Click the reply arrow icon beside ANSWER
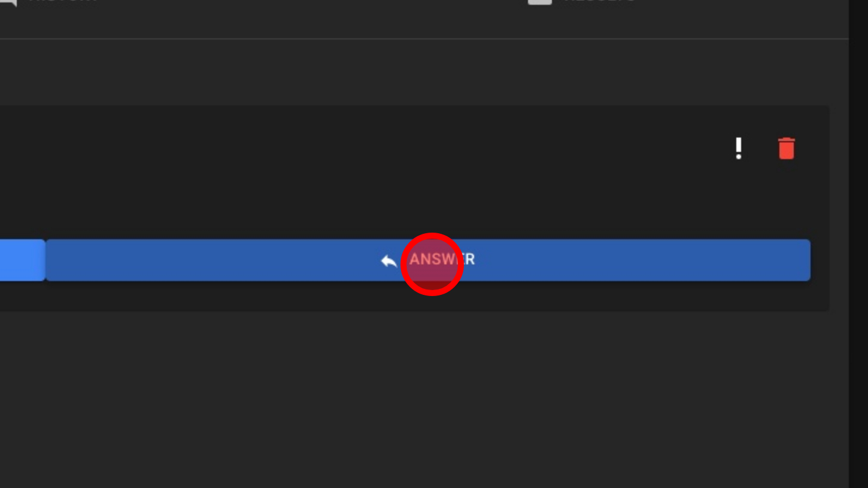This screenshot has height=488, width=868. 389,261
